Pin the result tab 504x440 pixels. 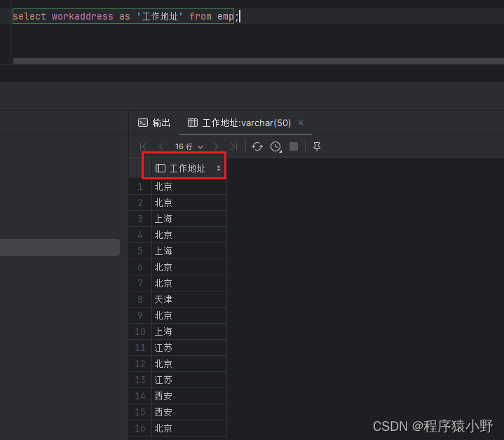[317, 146]
